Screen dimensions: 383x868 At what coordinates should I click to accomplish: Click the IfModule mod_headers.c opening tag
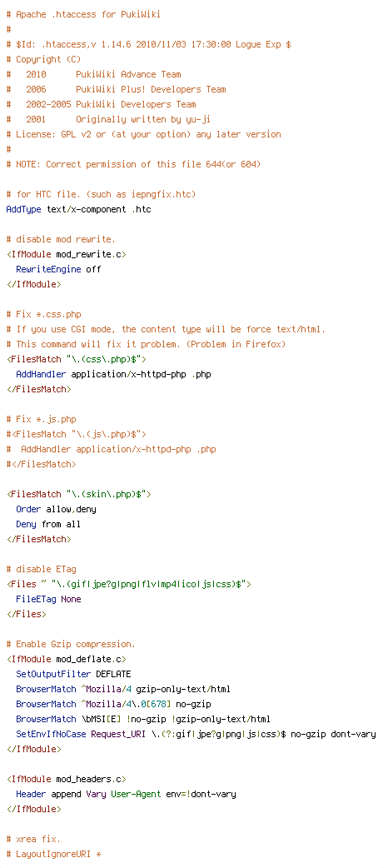[67, 779]
